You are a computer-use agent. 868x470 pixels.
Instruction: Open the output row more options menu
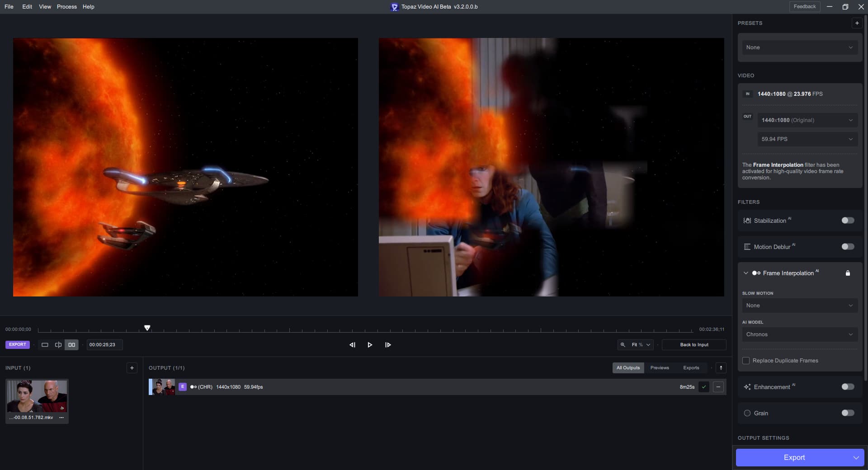pos(718,387)
